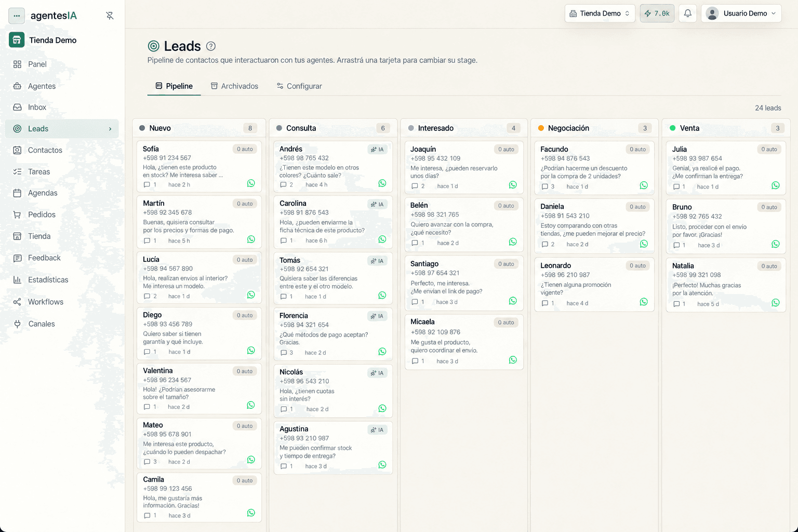Go to Inbox in the sidebar
This screenshot has width=798, height=532.
click(x=62, y=108)
